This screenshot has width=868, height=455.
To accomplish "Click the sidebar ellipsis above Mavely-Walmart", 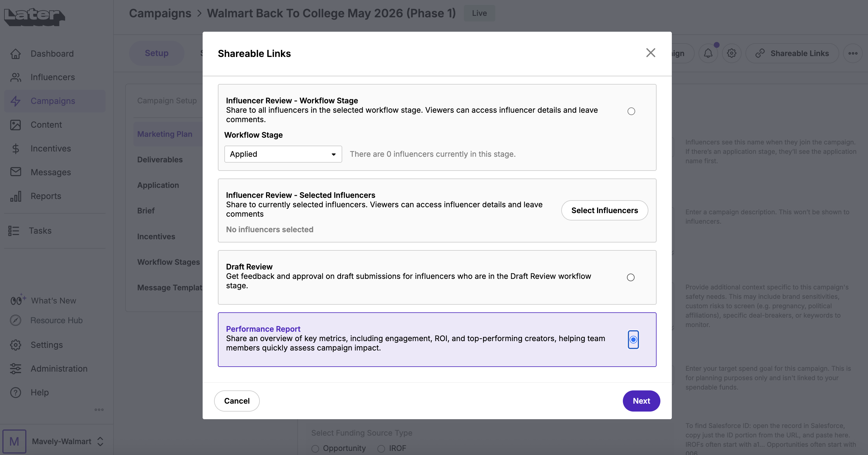I will pyautogui.click(x=99, y=410).
